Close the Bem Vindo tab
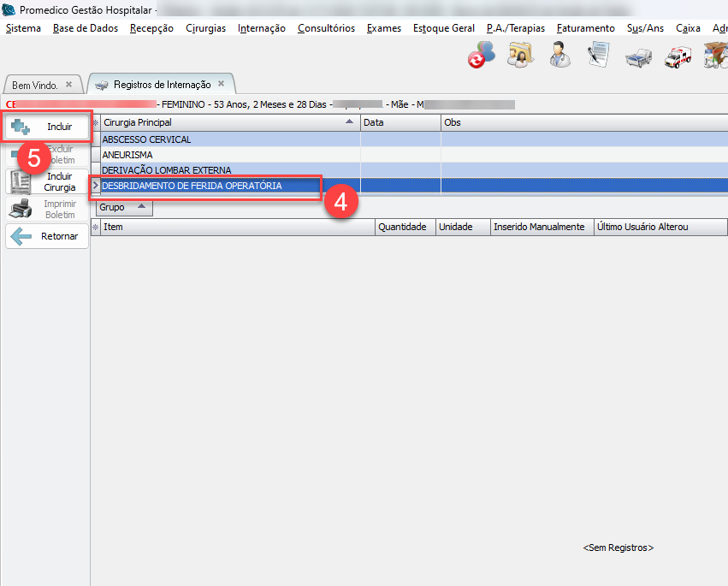This screenshot has width=728, height=586. tap(69, 85)
